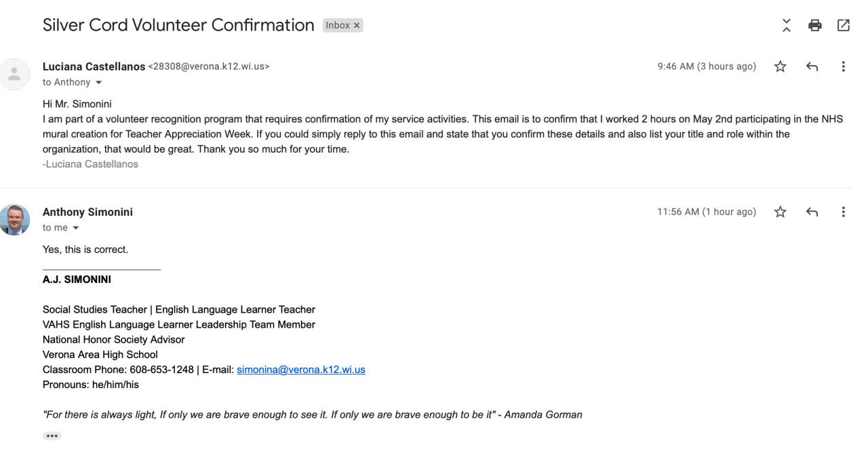Open the conversation in a new window
The height and width of the screenshot is (462, 868).
tap(844, 26)
